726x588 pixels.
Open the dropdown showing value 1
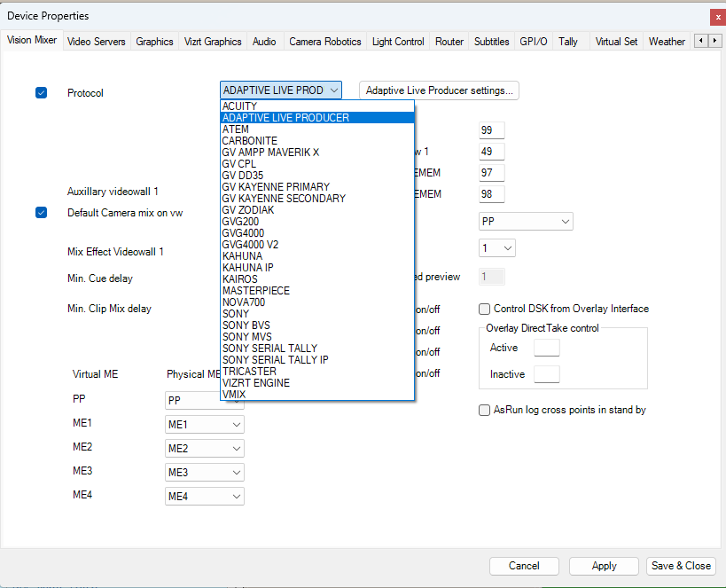point(496,248)
